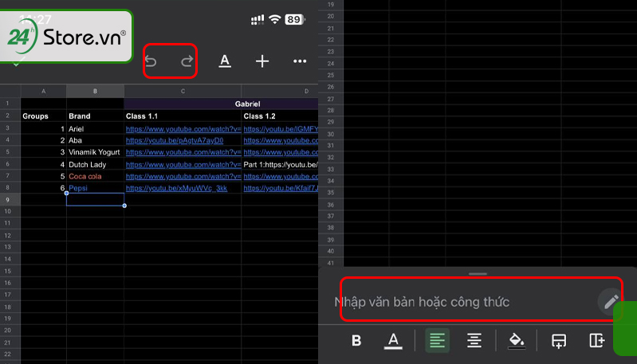The width and height of the screenshot is (637, 364).
Task: Tap the insert row icon
Action: tap(559, 341)
